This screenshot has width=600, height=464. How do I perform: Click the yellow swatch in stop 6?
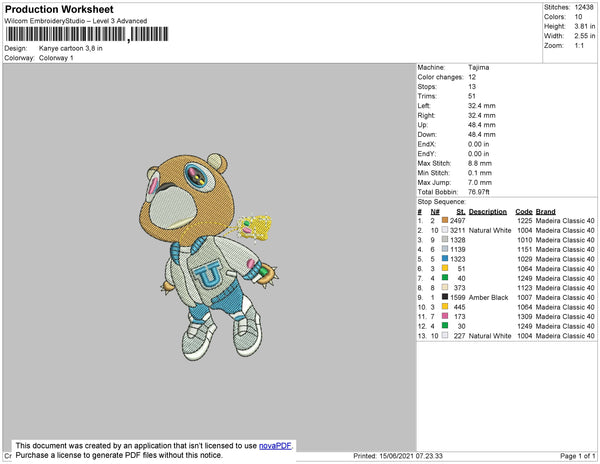(445, 268)
